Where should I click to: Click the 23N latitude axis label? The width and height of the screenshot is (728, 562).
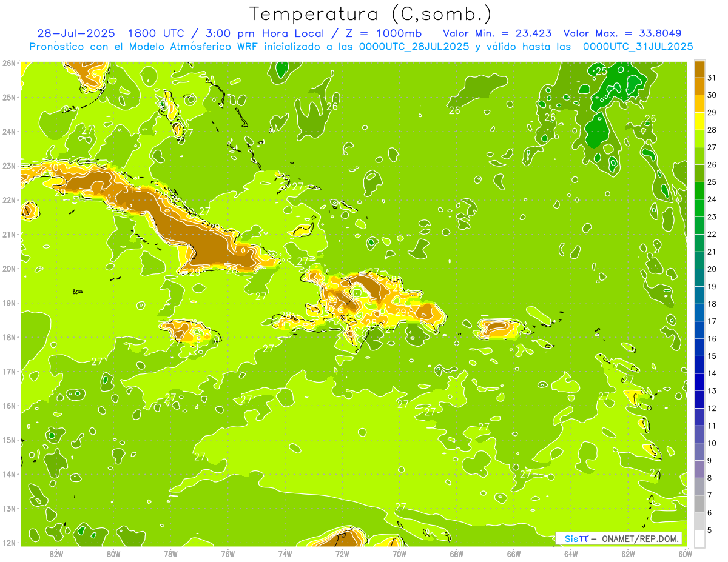tap(9, 166)
